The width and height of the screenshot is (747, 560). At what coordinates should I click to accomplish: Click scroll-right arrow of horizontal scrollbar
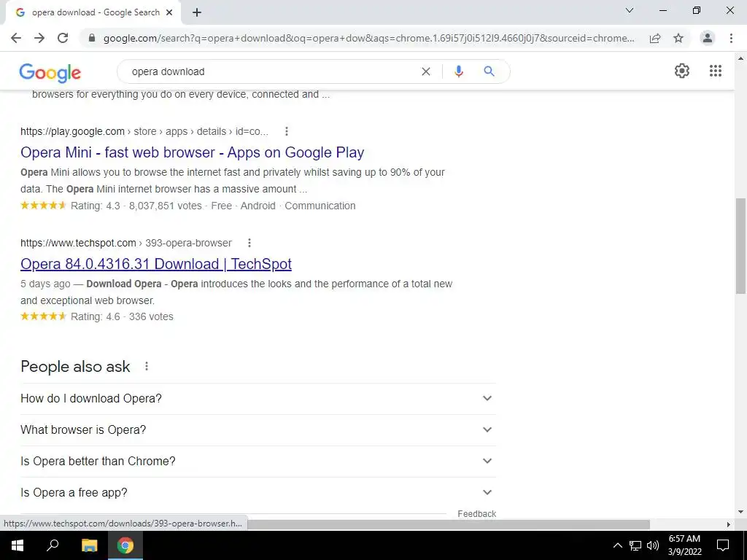[x=728, y=524]
